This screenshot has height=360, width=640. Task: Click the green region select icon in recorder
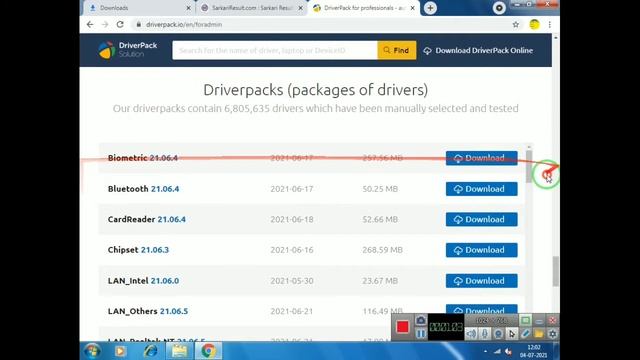point(525,320)
